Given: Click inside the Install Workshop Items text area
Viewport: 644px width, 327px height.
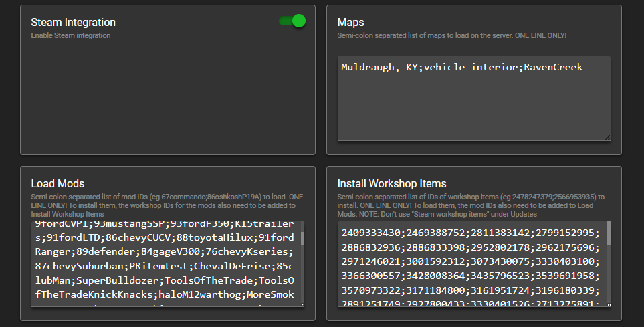Looking at the screenshot, I should (x=474, y=264).
